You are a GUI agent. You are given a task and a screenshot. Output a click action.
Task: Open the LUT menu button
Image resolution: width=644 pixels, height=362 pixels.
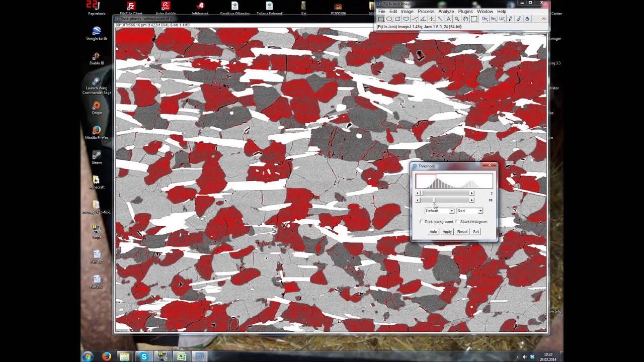coord(502,19)
